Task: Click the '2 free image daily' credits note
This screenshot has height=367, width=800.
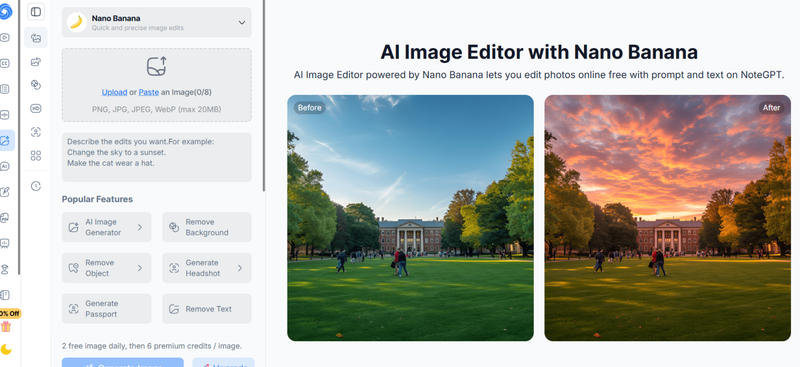Action: [x=152, y=346]
